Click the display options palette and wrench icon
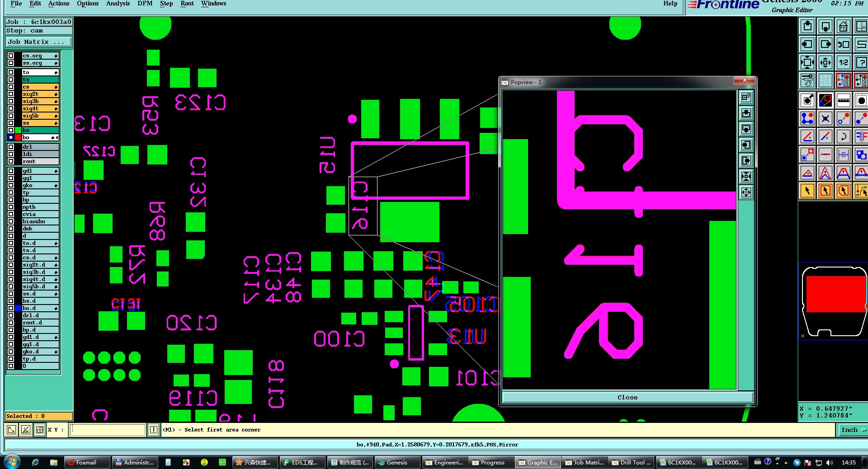Image resolution: width=868 pixels, height=469 pixels. pos(807,80)
